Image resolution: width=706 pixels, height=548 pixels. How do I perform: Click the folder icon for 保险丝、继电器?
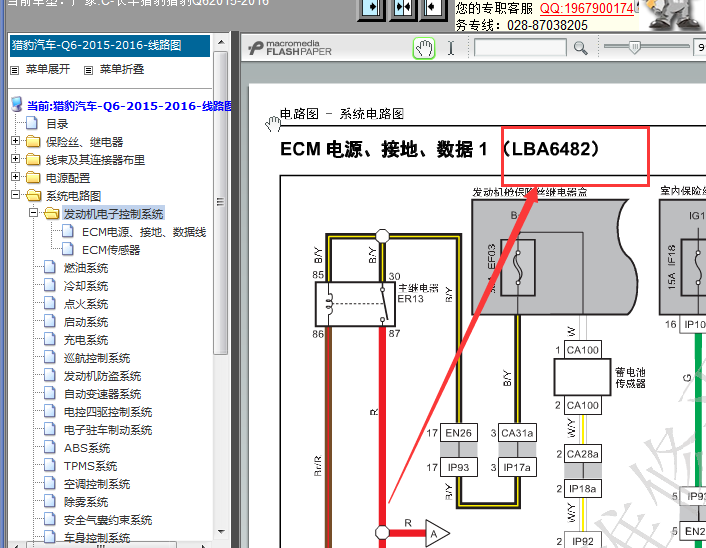click(x=33, y=141)
